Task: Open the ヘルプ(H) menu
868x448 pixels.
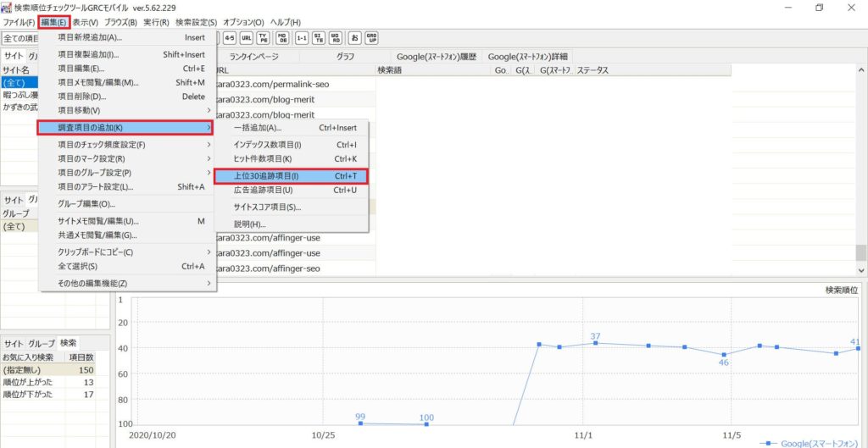Action: (286, 23)
